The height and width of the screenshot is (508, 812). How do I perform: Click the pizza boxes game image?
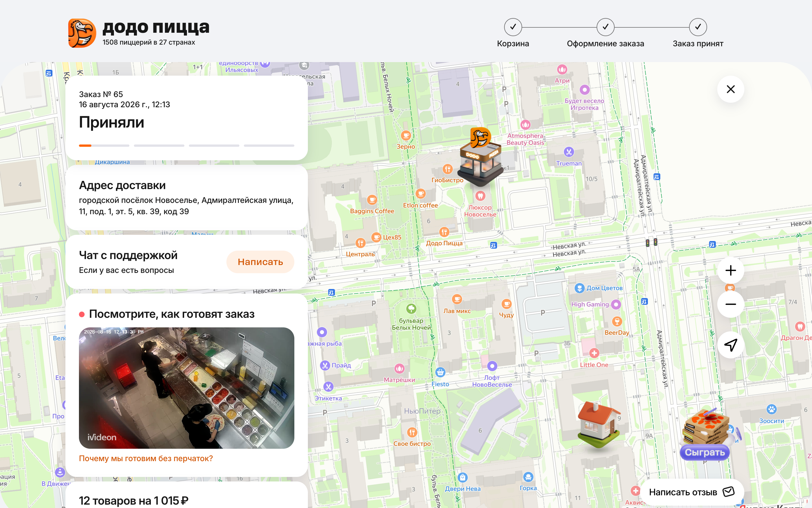(707, 427)
